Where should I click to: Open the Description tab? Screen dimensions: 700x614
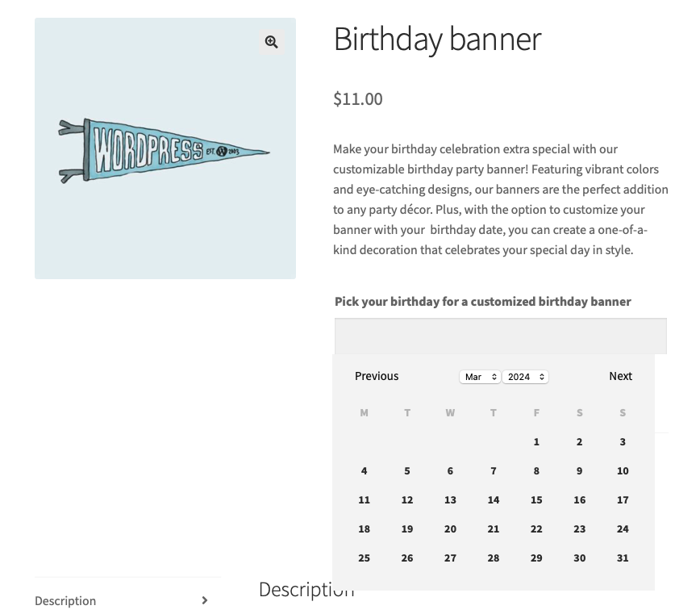[65, 601]
